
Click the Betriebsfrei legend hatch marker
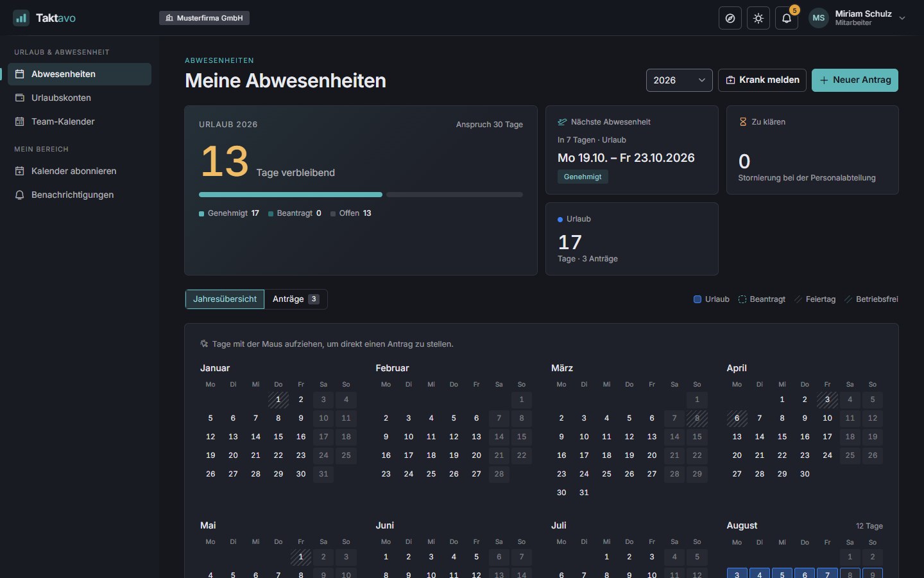[x=848, y=299]
